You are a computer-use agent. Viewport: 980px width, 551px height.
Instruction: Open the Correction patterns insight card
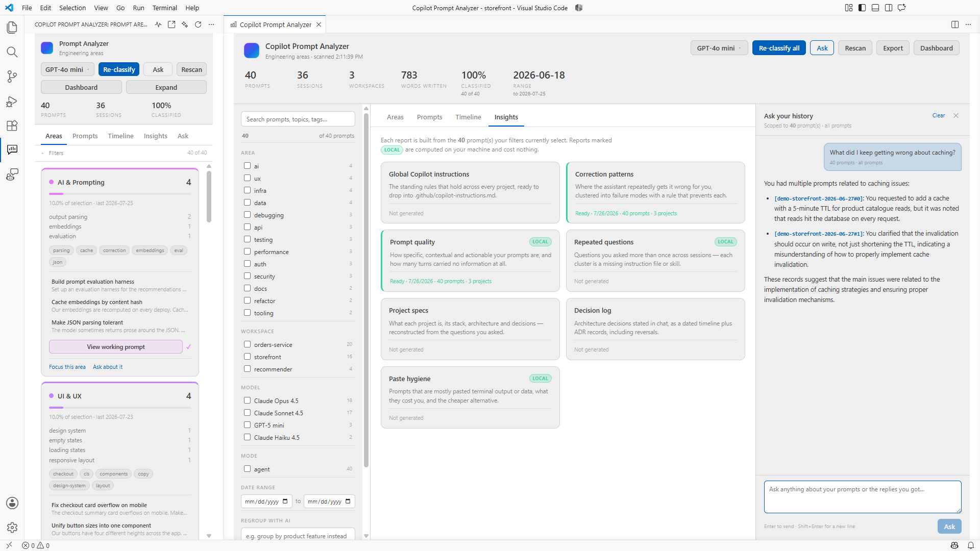[655, 192]
